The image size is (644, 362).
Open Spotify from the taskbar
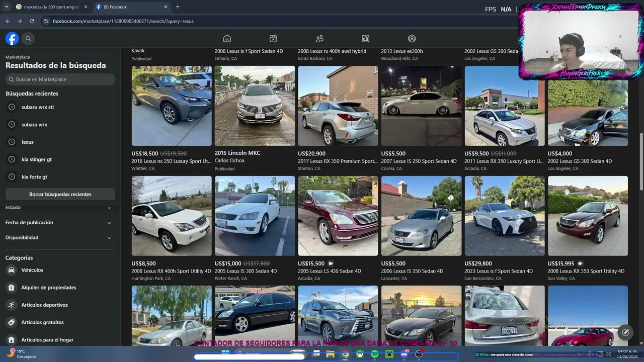point(375,354)
